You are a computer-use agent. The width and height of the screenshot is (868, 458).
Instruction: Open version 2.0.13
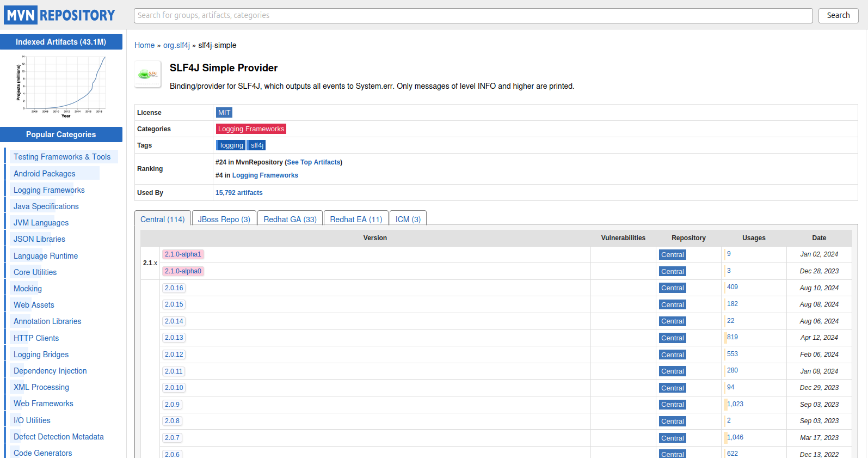pyautogui.click(x=174, y=338)
